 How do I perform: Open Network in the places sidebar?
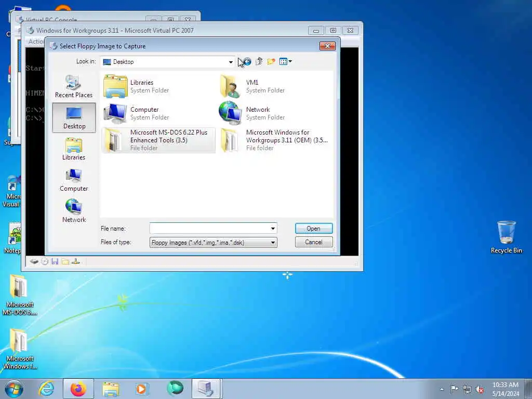tap(74, 211)
